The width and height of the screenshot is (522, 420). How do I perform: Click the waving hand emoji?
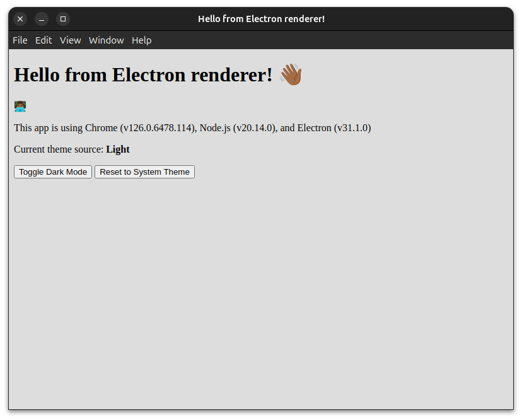coord(291,74)
